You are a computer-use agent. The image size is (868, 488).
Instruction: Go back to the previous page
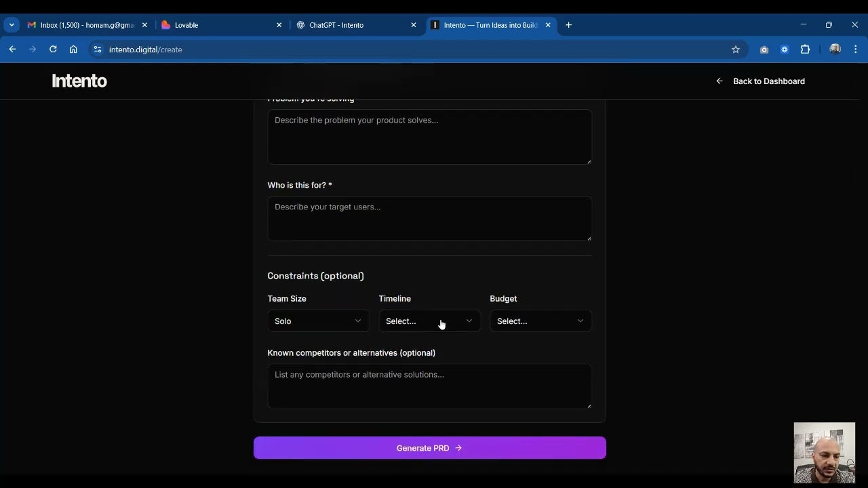[12, 49]
